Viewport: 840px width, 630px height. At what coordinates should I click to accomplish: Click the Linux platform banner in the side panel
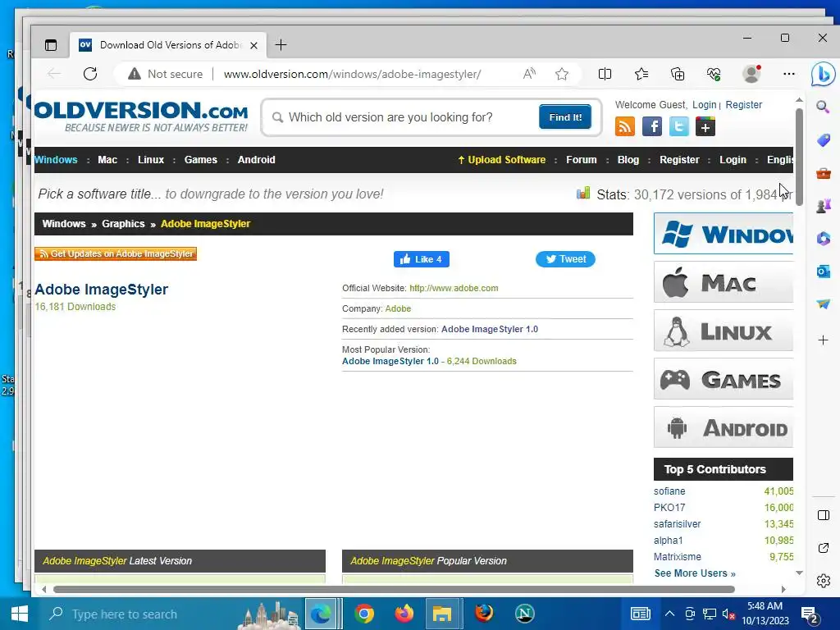[x=724, y=331]
